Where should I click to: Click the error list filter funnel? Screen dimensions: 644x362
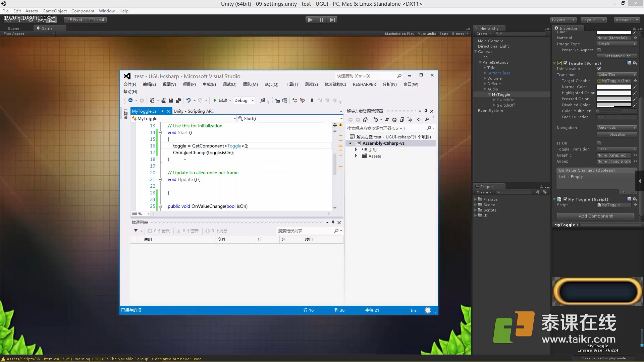[x=136, y=231]
